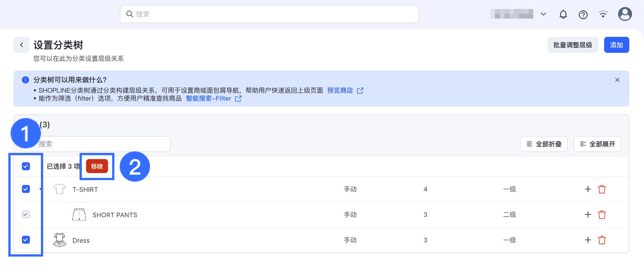Delete the T-SHIRT row with trash icon
This screenshot has width=644, height=274.
click(x=602, y=189)
